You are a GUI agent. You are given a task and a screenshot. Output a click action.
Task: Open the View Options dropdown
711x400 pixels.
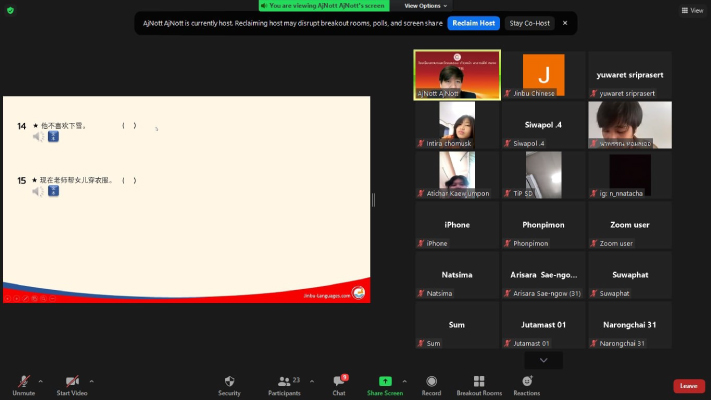coord(426,6)
